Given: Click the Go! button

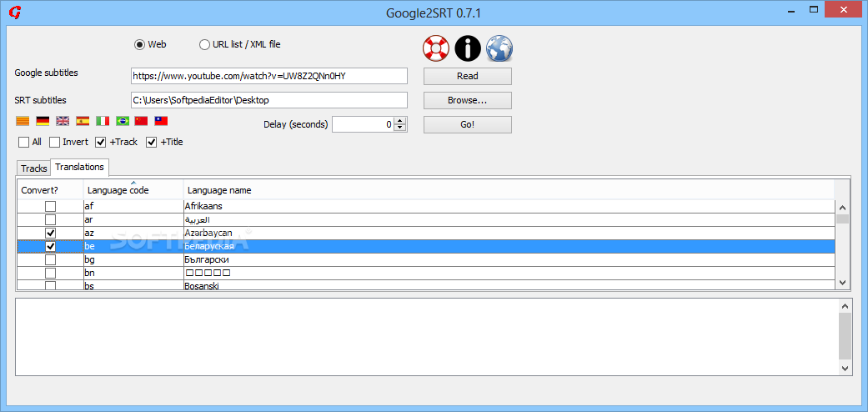Looking at the screenshot, I should (x=468, y=124).
